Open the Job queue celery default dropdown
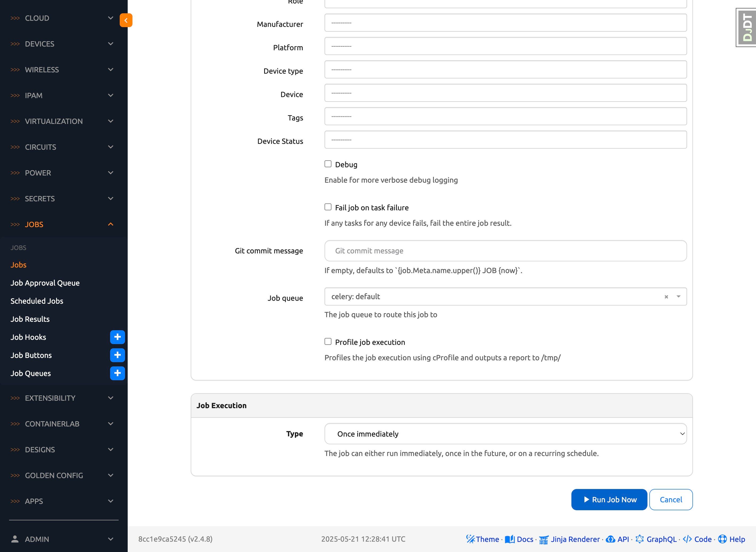Image resolution: width=756 pixels, height=552 pixels. [495, 297]
